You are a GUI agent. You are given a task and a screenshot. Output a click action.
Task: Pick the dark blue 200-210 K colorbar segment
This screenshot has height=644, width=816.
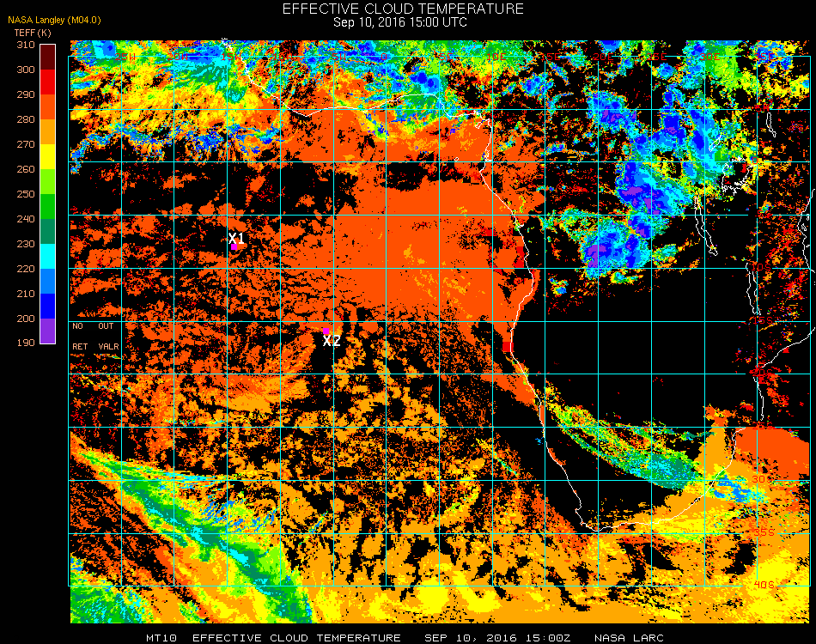(x=47, y=306)
